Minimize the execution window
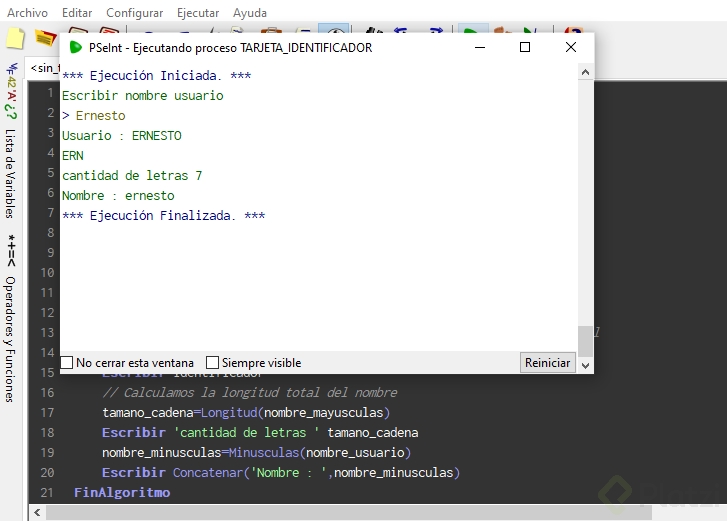This screenshot has width=727, height=521. click(480, 47)
